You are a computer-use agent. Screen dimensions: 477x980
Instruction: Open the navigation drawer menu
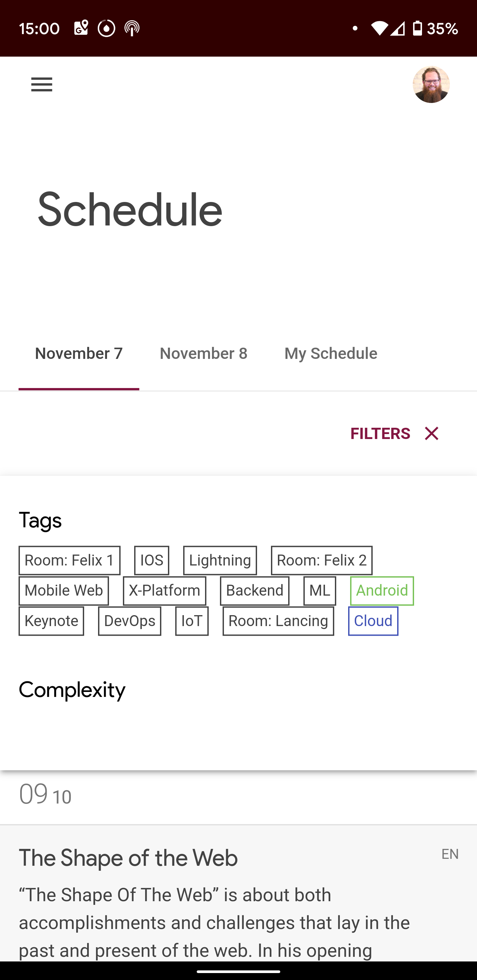(41, 84)
